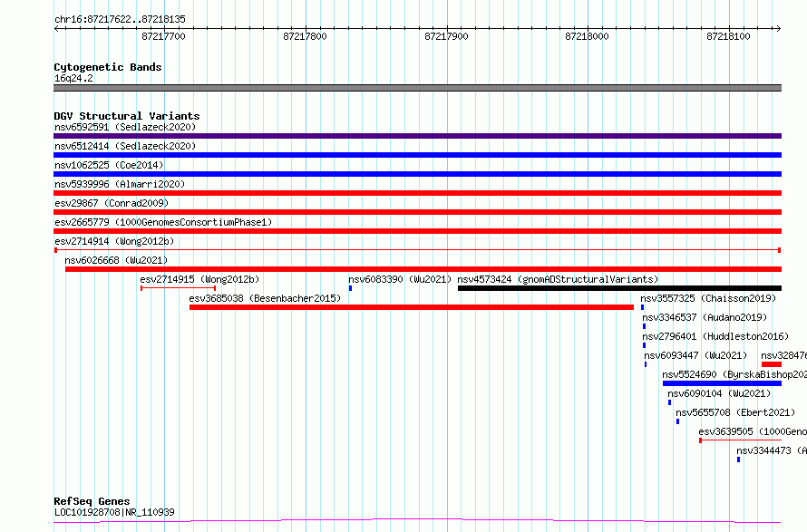Click nsv6093447 (Wu2021) label
The height and width of the screenshot is (532, 807).
click(x=695, y=355)
